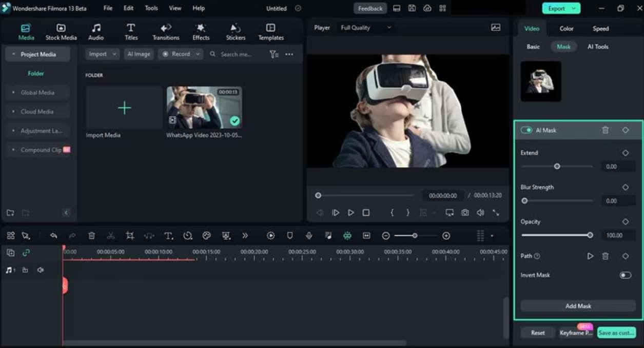This screenshot has width=644, height=348.
Task: Toggle the AI Mask switch
Action: [526, 130]
